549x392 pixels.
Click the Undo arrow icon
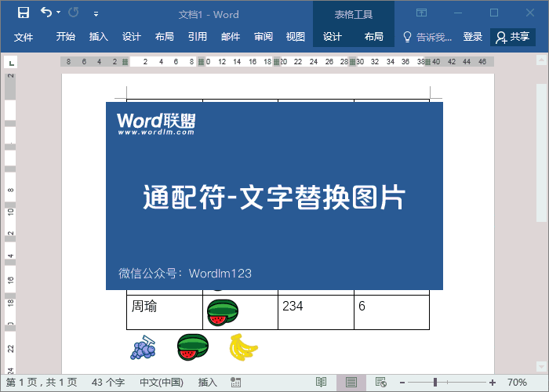pos(46,13)
